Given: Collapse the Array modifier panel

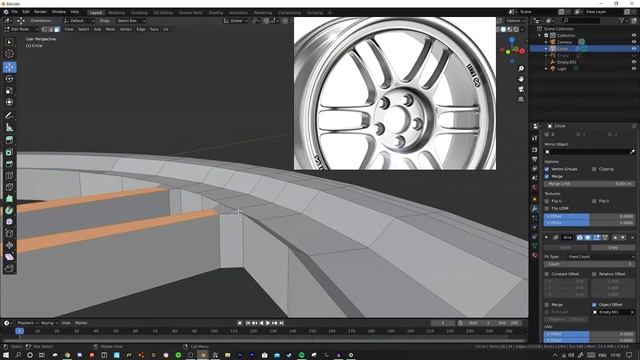Looking at the screenshot, I should (546, 237).
